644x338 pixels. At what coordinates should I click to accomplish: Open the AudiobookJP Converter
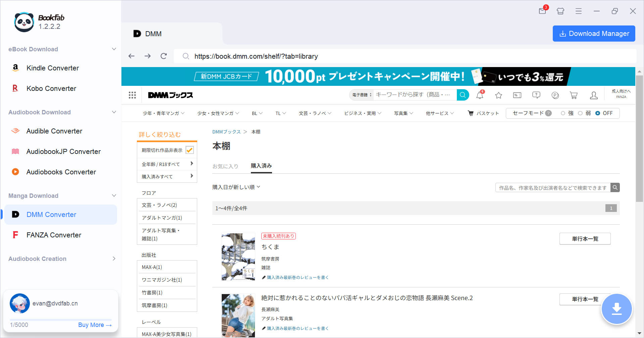63,151
